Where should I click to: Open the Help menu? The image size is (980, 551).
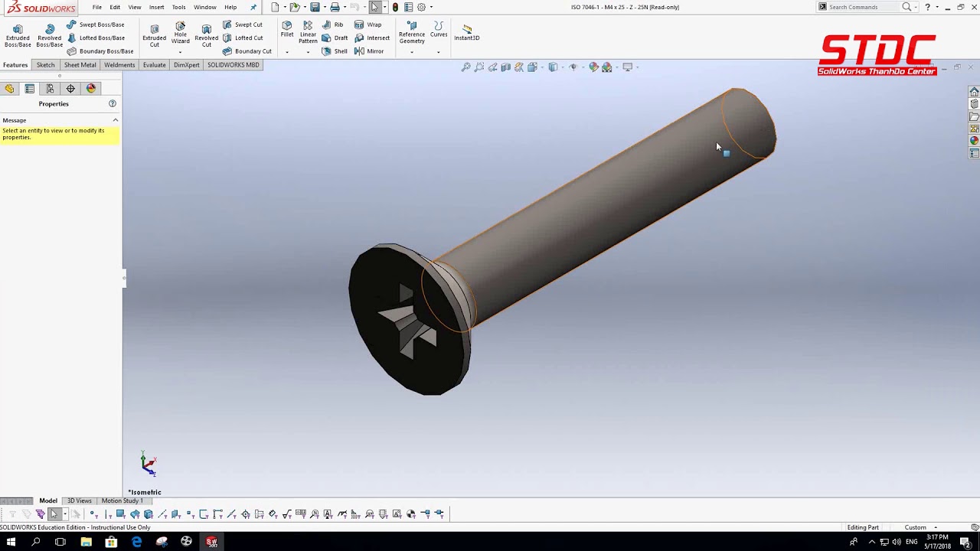(230, 7)
